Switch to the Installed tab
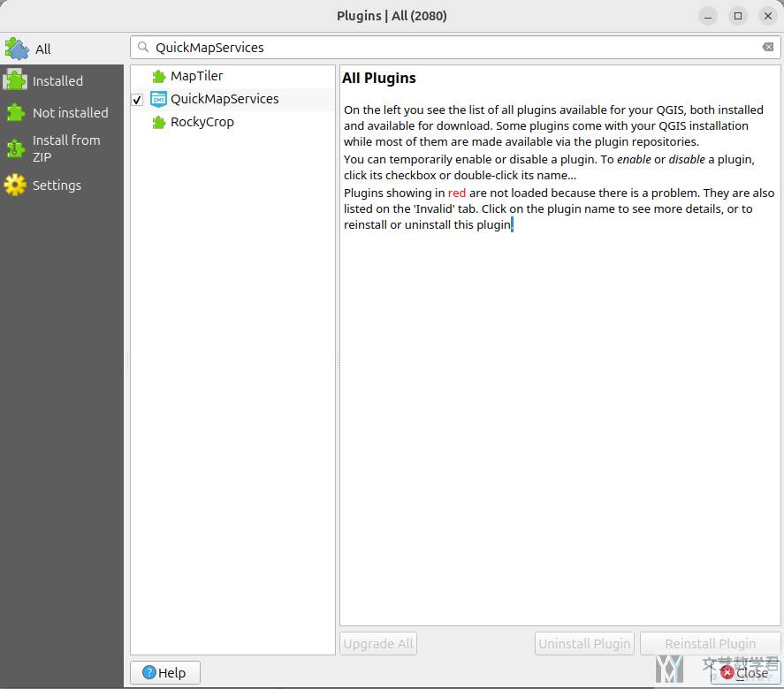Viewport: 784px width, 689px height. pos(57,80)
